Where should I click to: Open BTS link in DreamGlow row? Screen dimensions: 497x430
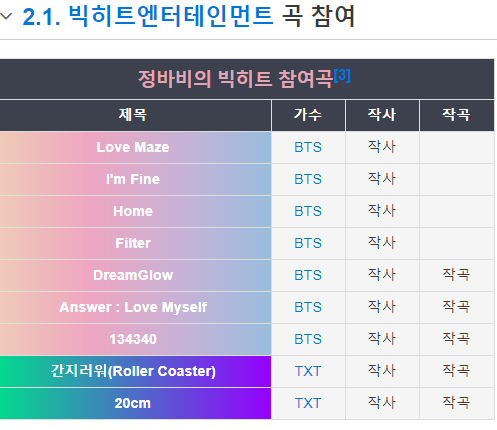click(308, 275)
